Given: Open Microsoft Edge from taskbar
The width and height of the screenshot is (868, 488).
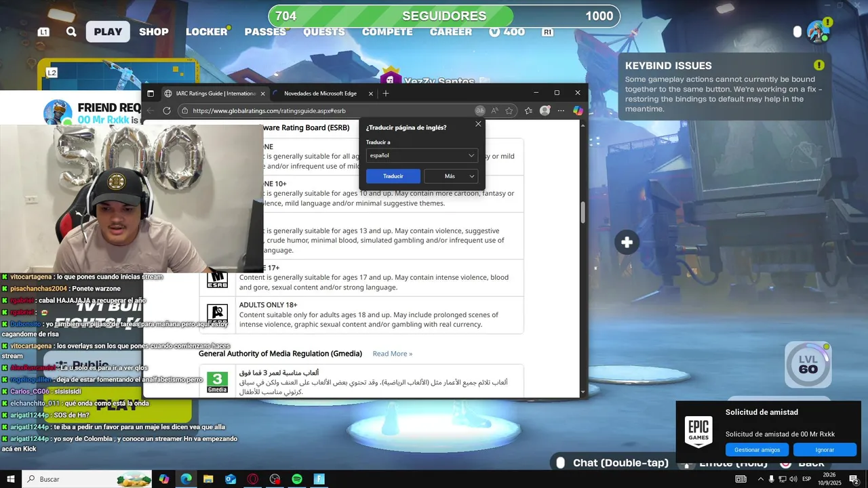Looking at the screenshot, I should (186, 479).
